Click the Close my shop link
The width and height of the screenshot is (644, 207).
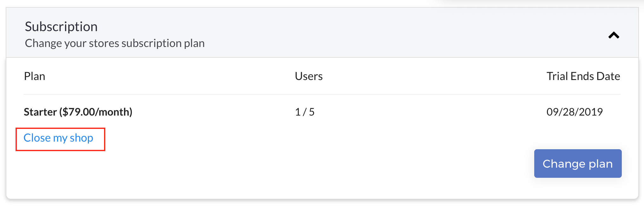coord(58,138)
